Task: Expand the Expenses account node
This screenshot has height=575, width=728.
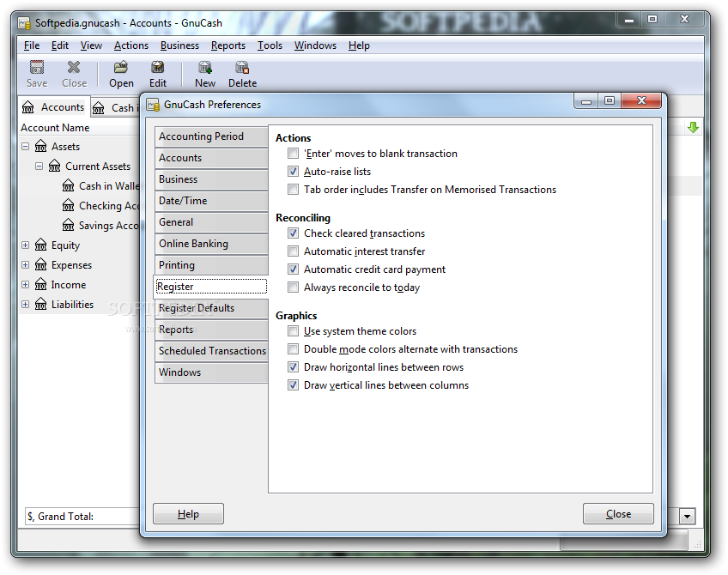Action: [26, 264]
